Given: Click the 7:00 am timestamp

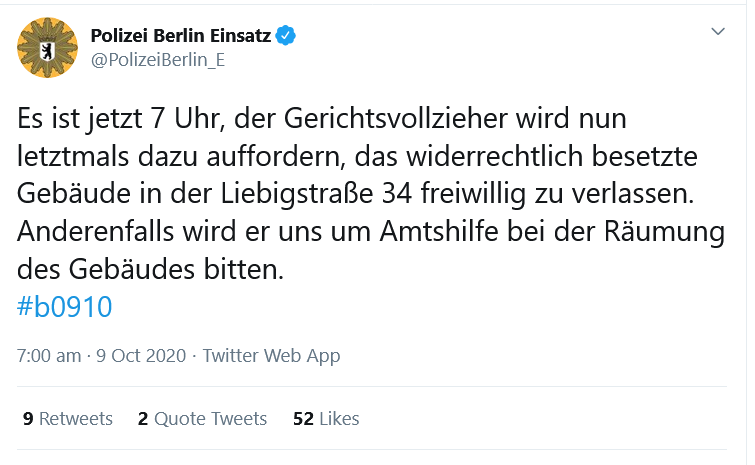Looking at the screenshot, I should [x=49, y=356].
